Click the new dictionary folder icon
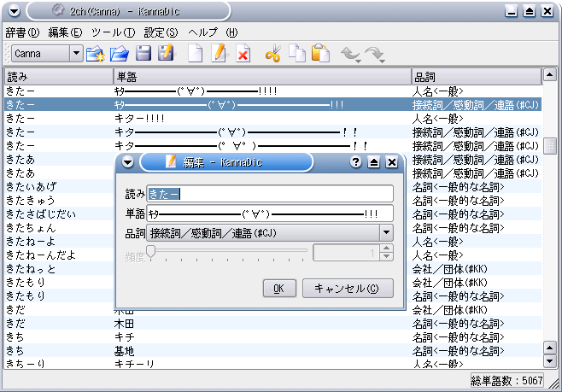Viewport: 562px width, 392px height. [96, 54]
